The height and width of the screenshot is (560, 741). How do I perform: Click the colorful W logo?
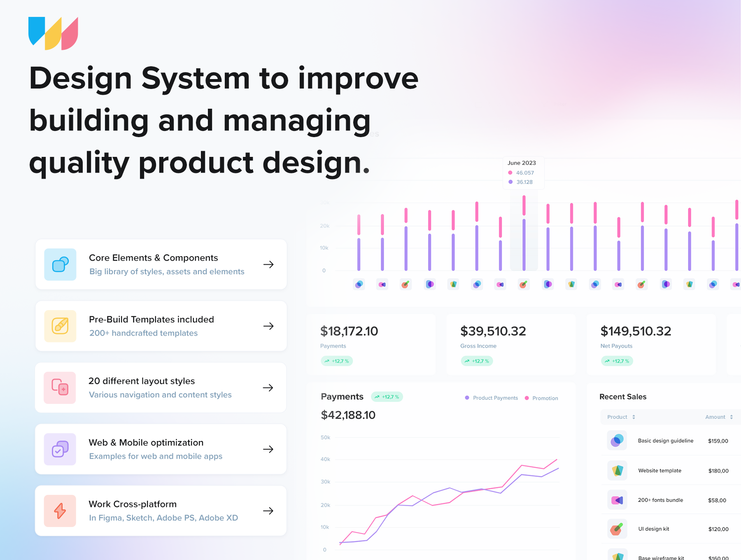click(53, 33)
